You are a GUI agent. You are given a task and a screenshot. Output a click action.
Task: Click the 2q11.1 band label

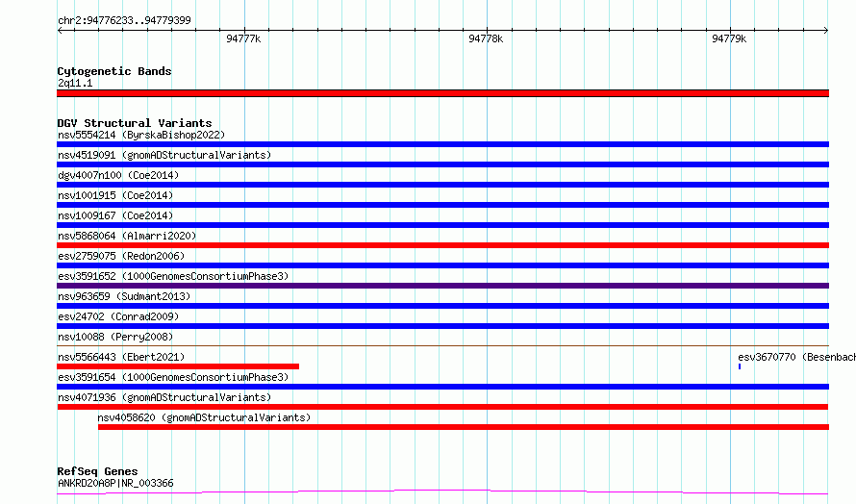[x=75, y=83]
